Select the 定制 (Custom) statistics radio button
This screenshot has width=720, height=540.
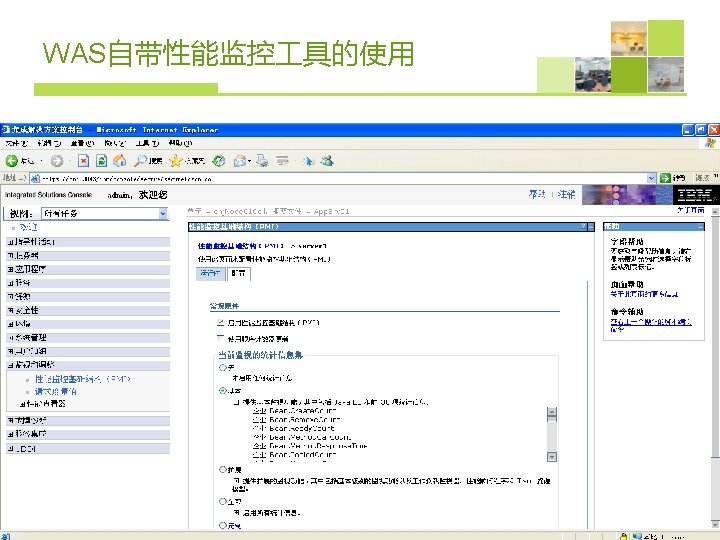[223, 525]
